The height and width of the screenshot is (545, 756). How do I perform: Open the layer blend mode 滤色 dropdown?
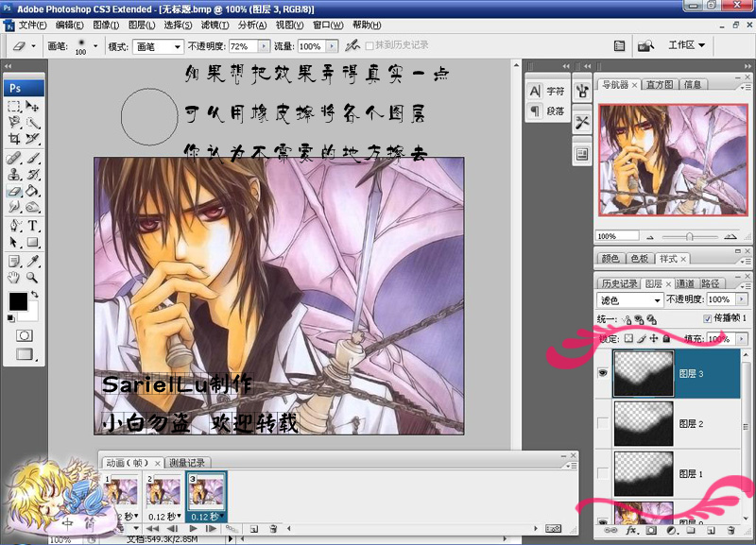(x=629, y=299)
